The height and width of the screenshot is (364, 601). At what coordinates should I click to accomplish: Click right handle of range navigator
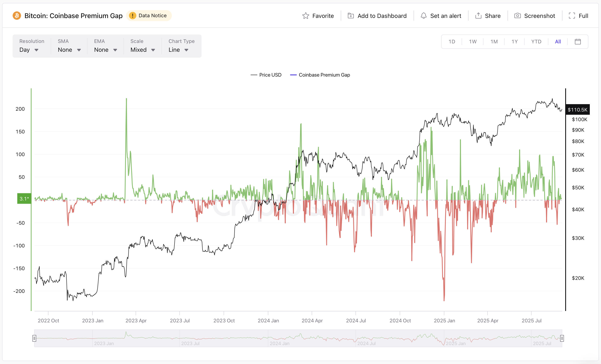pos(562,338)
